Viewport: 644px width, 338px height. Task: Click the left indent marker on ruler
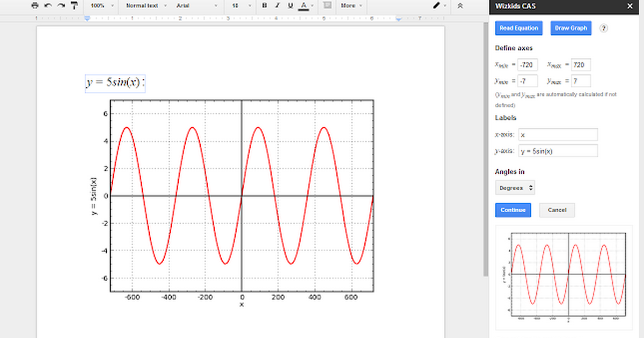(87, 18)
